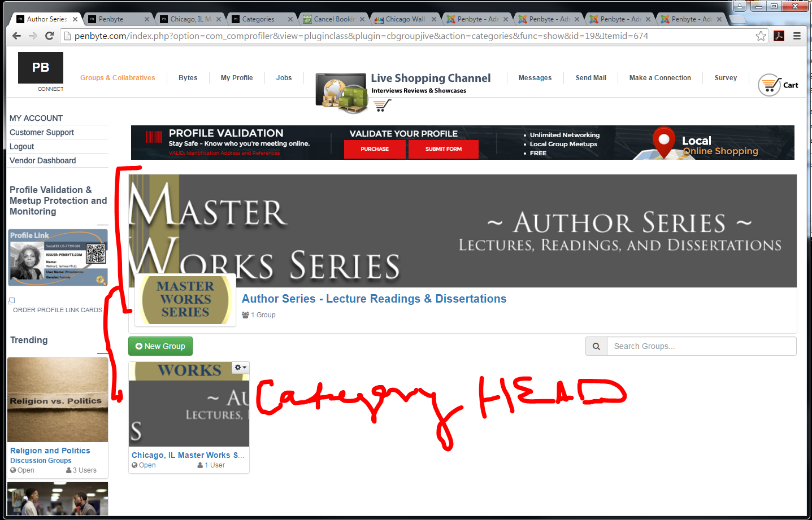This screenshot has width=812, height=520.
Task: Open the Chrome hamburger menu
Action: click(x=797, y=36)
